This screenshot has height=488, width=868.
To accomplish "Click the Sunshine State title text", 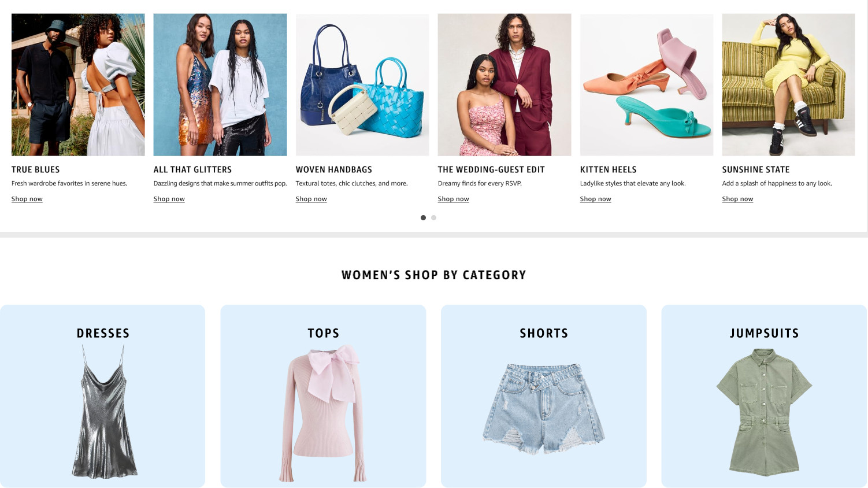I will 756,169.
